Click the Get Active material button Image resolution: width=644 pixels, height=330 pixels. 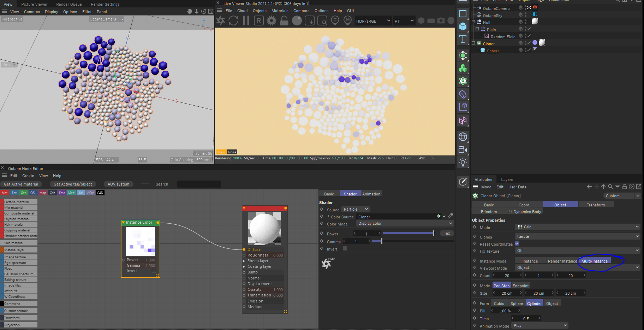coord(21,184)
